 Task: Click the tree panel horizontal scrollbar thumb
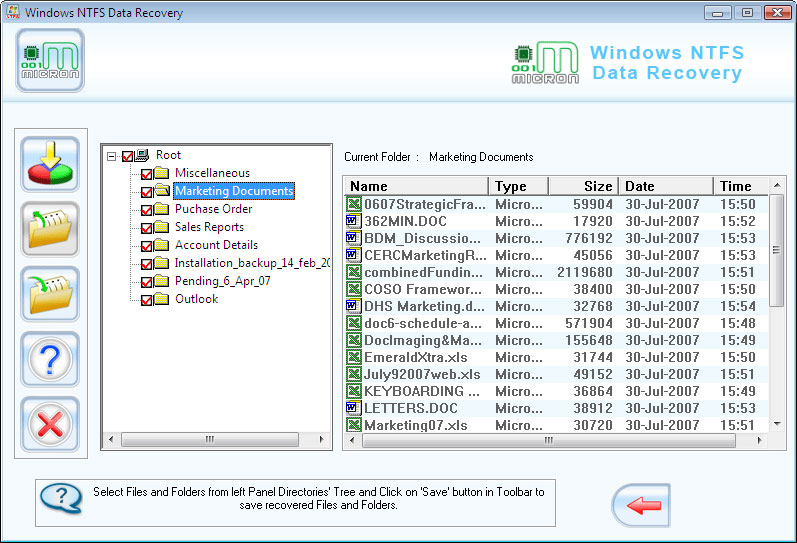(210, 439)
